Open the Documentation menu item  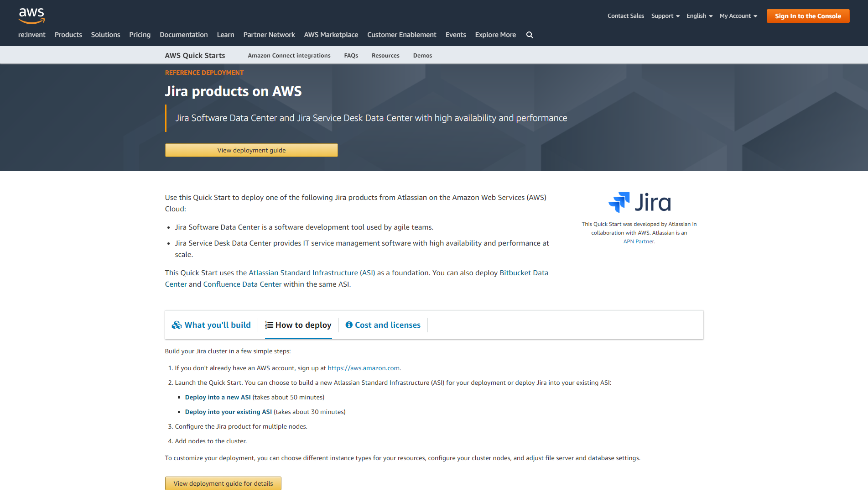(x=183, y=35)
